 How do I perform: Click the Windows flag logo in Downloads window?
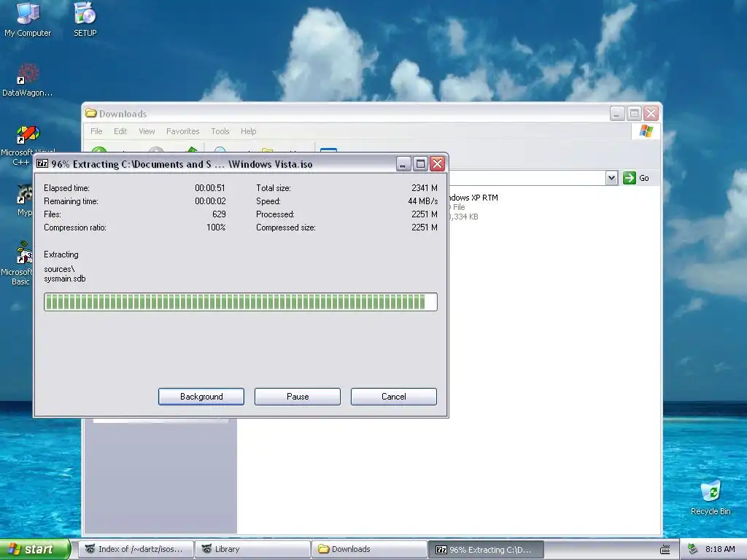tap(646, 131)
